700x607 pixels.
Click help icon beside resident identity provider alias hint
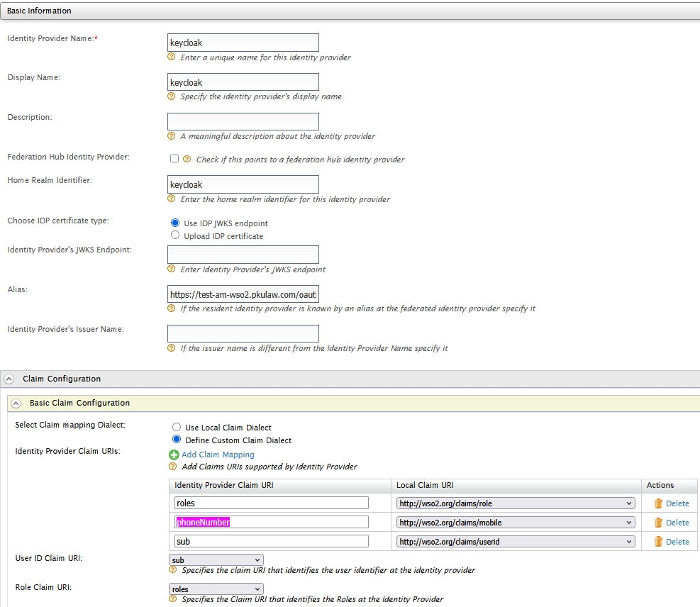(x=172, y=308)
